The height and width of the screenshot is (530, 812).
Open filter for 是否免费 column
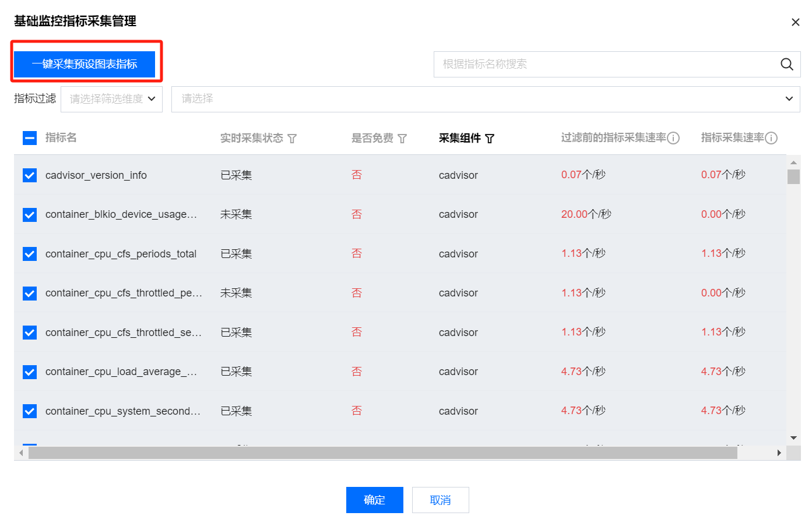tap(402, 139)
